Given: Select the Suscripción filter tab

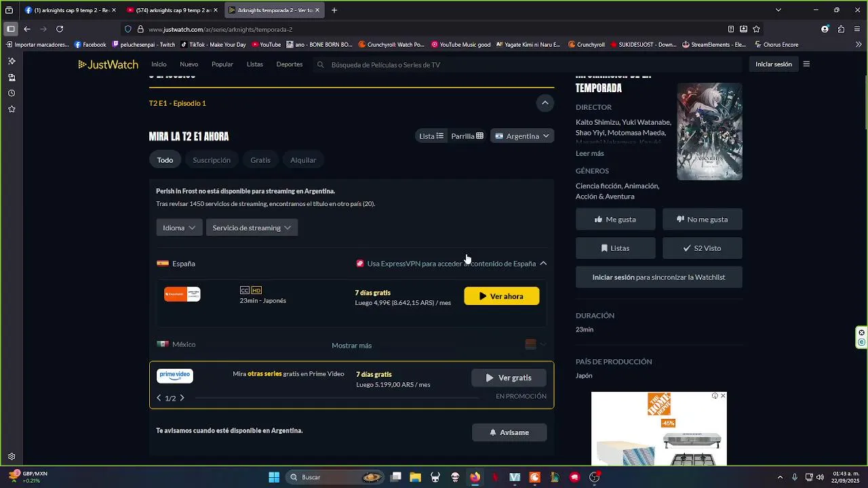Looking at the screenshot, I should [212, 160].
